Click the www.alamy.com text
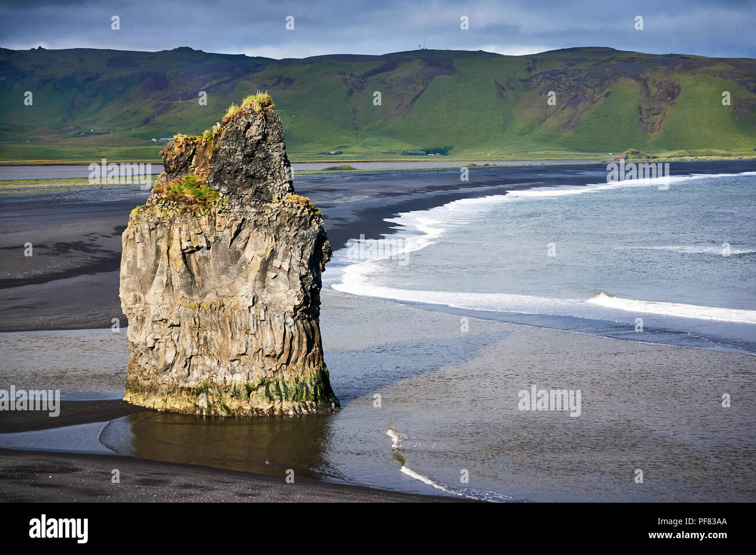The image size is (756, 555). tap(688, 535)
